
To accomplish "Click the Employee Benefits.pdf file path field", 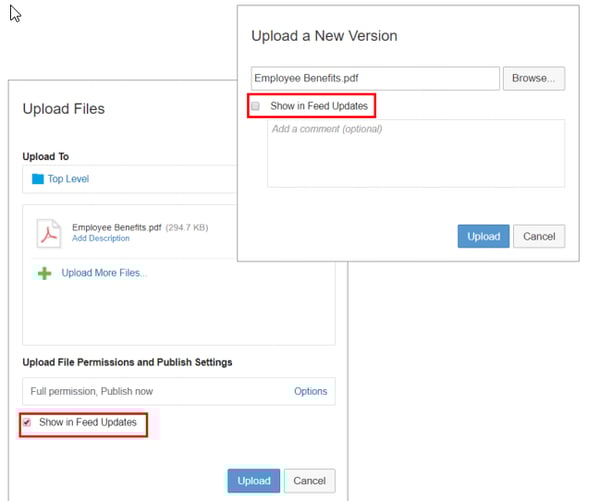I will pyautogui.click(x=375, y=78).
